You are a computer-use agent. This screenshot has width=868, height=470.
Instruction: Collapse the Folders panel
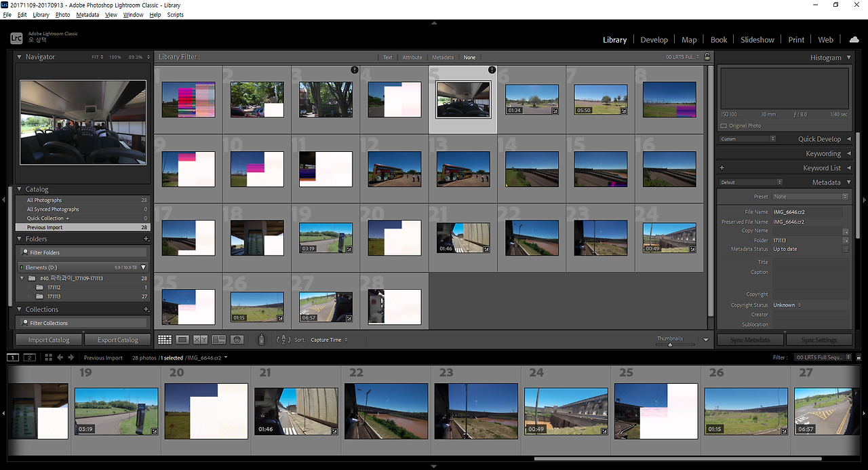coord(19,239)
